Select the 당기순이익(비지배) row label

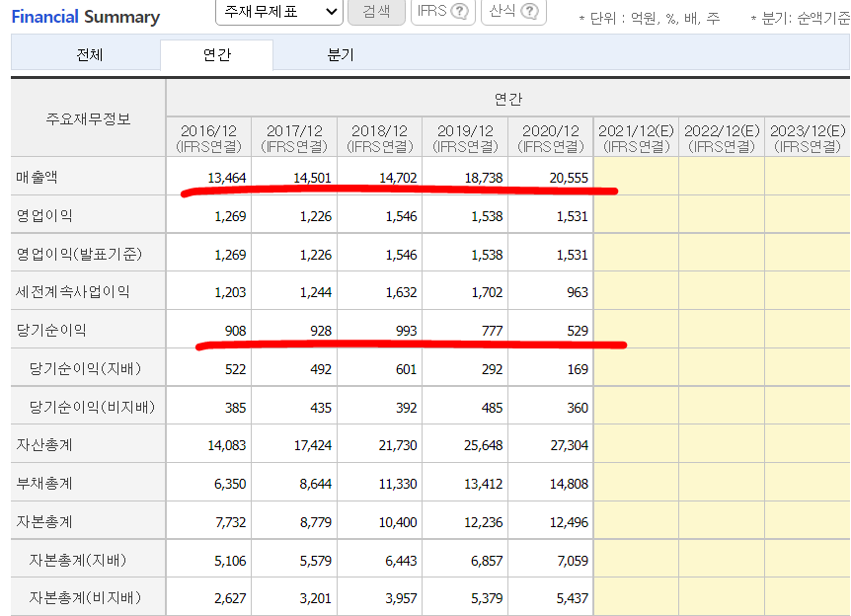point(92,407)
